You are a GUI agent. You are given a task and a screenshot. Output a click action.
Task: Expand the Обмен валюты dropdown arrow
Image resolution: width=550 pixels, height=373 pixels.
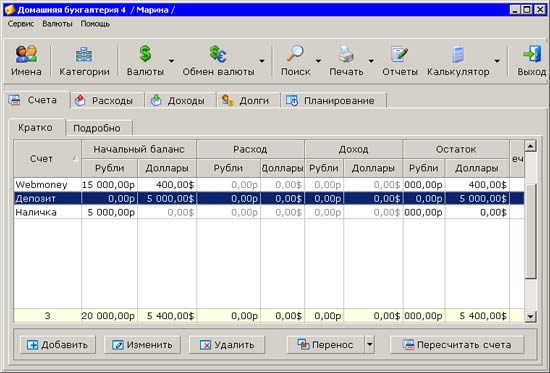pyautogui.click(x=262, y=61)
